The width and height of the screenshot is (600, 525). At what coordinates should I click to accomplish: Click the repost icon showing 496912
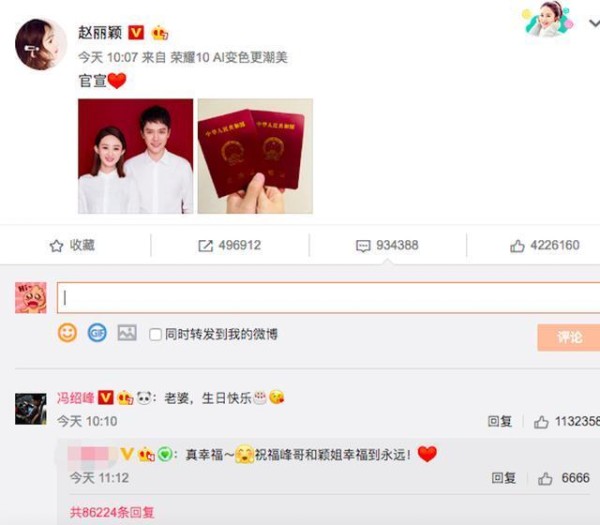[205, 246]
